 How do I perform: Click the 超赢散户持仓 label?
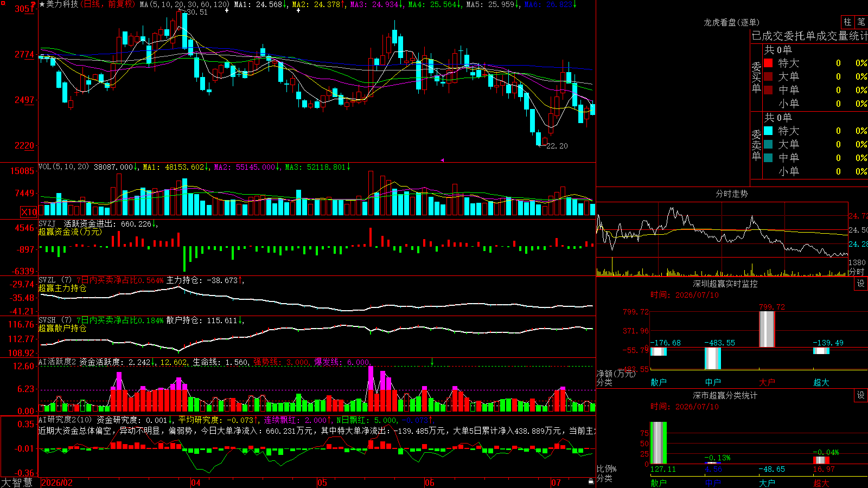click(62, 328)
